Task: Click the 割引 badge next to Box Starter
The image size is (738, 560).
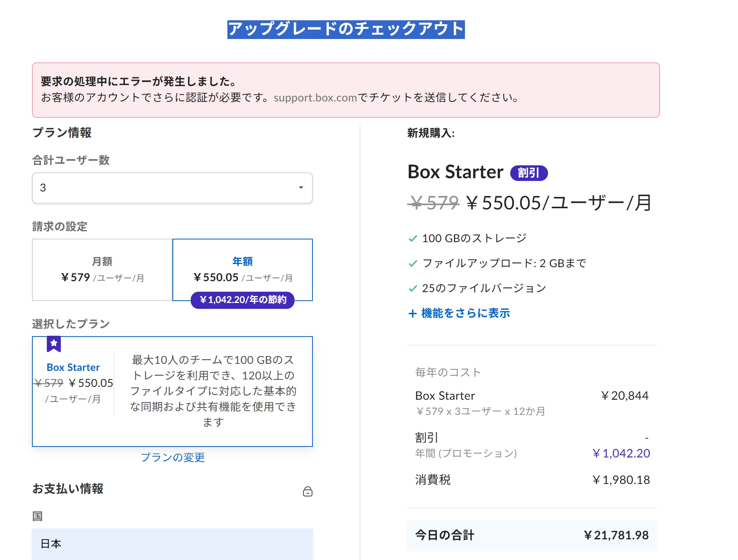Action: click(529, 173)
